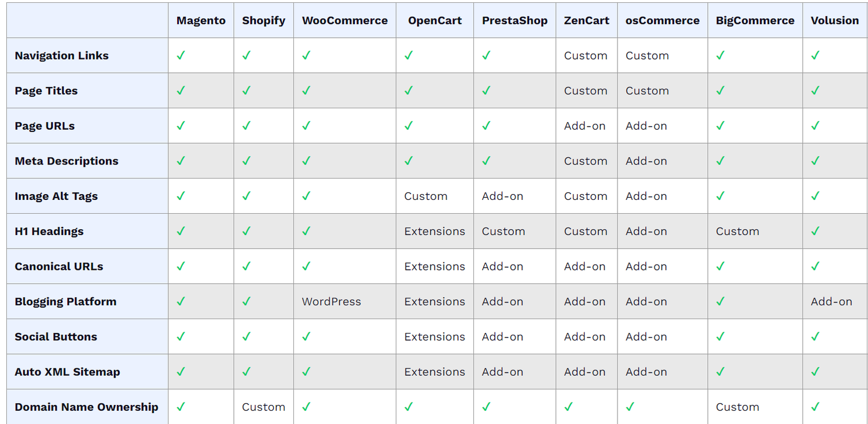Click Volusion's H1 Headings checkmark
This screenshot has width=868, height=424.
click(x=815, y=231)
